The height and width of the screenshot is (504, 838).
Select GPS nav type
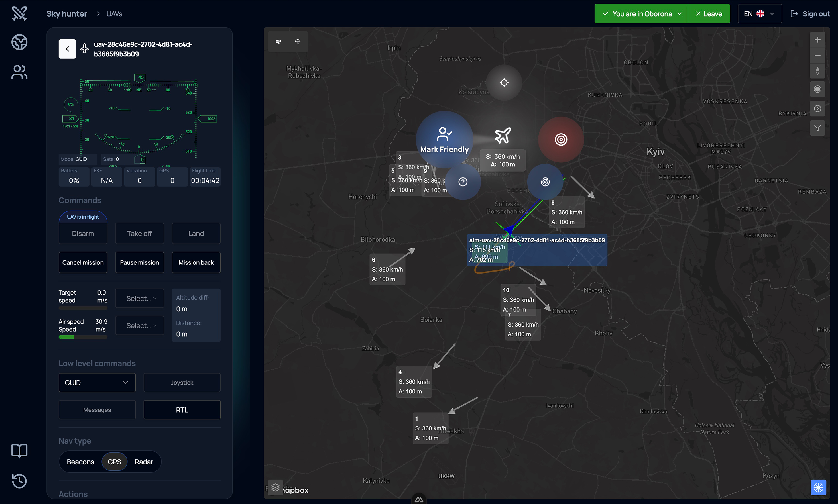[115, 462]
